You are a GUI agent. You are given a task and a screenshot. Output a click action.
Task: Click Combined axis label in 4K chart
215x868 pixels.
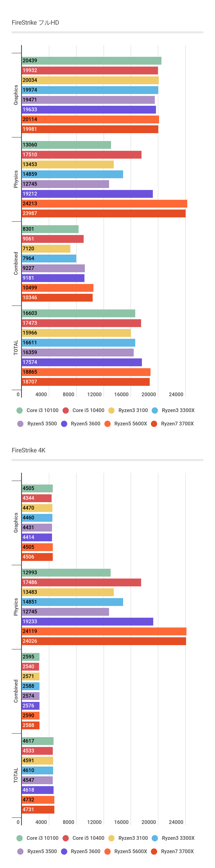point(16,691)
